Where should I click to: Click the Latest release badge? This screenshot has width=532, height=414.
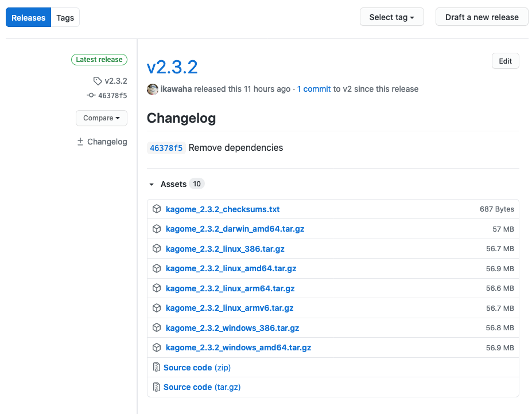[x=99, y=59]
